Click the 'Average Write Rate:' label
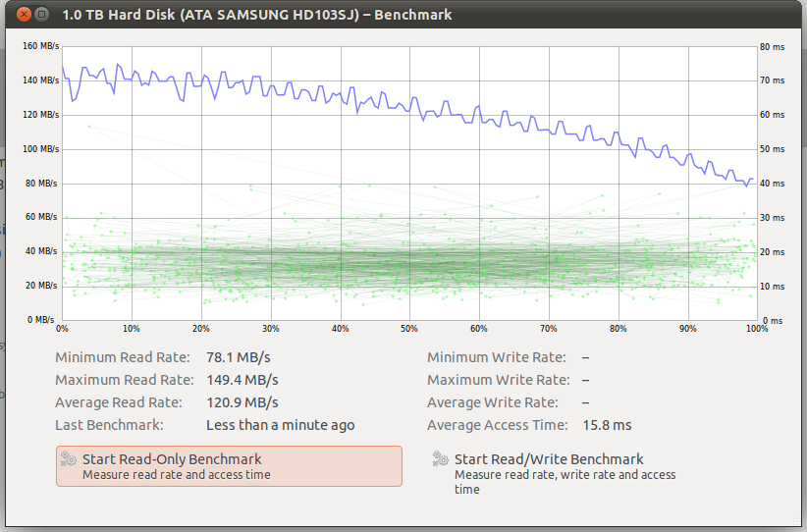This screenshot has height=532, width=807. [x=493, y=402]
